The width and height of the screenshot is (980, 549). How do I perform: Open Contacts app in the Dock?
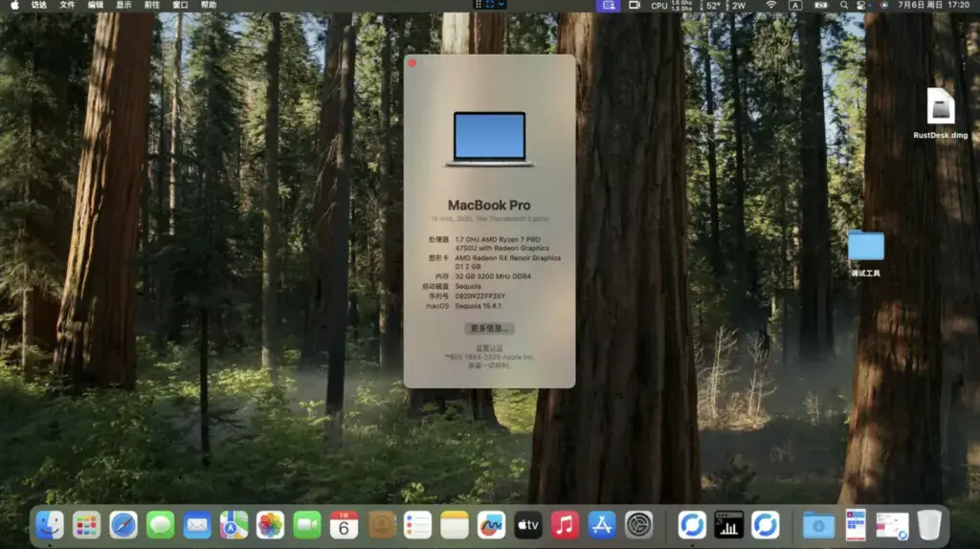pos(381,525)
